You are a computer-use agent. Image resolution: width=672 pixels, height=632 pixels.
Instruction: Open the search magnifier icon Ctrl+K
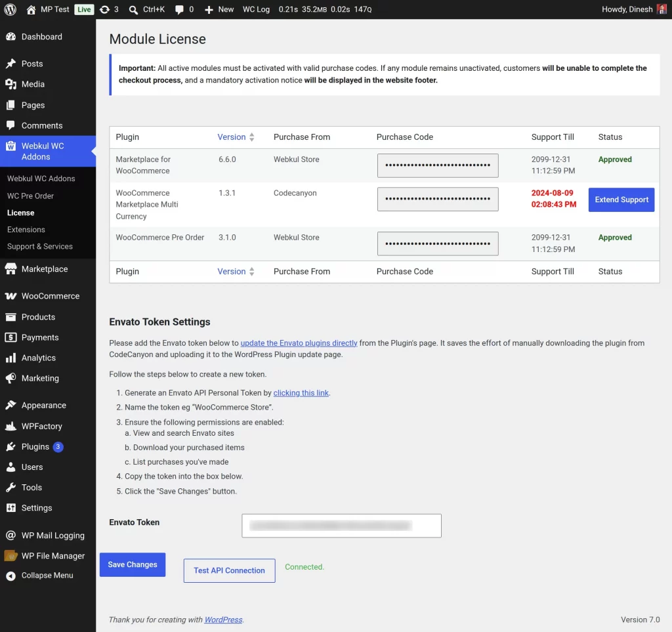(x=133, y=10)
